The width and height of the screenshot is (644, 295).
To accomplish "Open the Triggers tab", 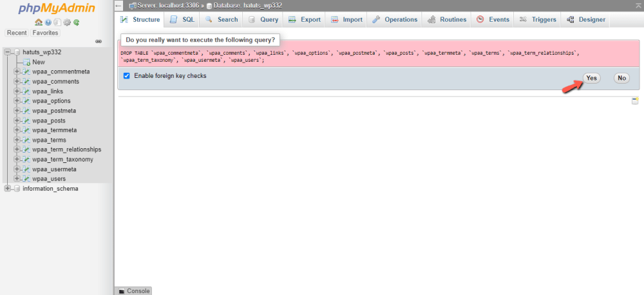I will click(538, 19).
